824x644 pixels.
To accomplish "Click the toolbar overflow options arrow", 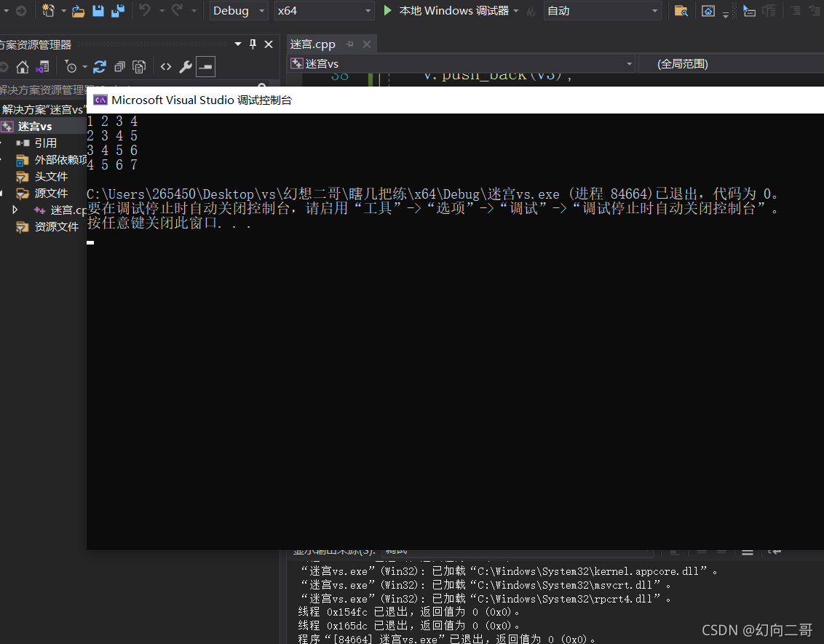I will coord(726,14).
